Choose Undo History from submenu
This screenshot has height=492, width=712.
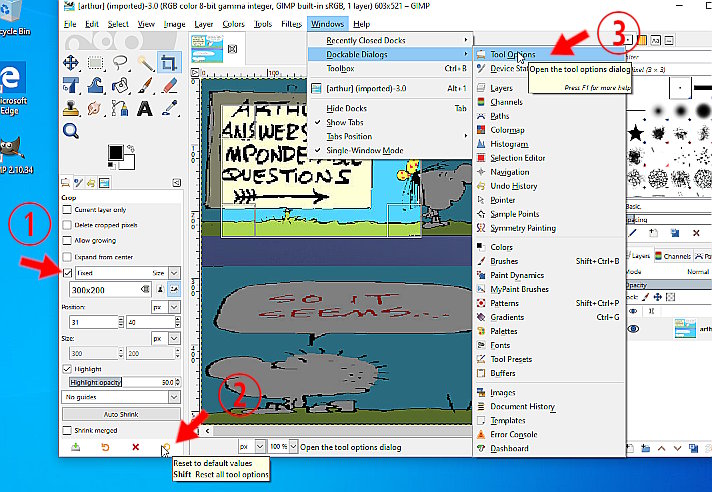pyautogui.click(x=514, y=186)
